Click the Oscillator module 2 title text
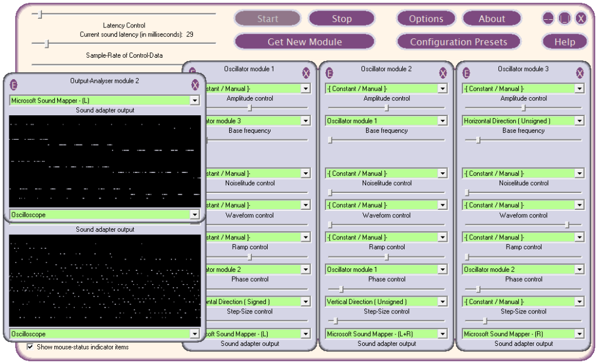This screenshot has height=364, width=597. pos(386,69)
